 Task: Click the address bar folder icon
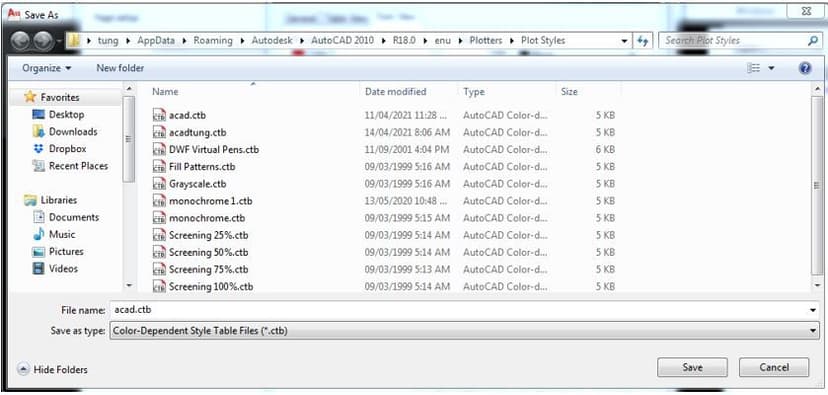click(73, 41)
